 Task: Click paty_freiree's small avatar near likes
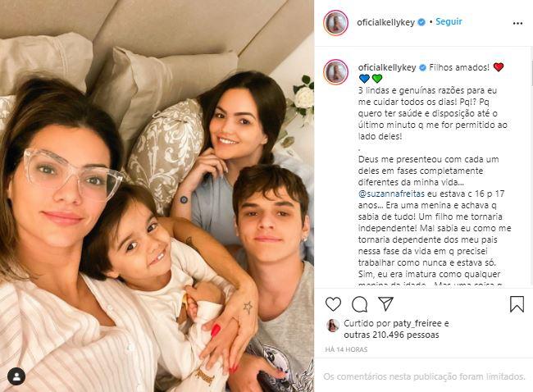tap(332, 326)
